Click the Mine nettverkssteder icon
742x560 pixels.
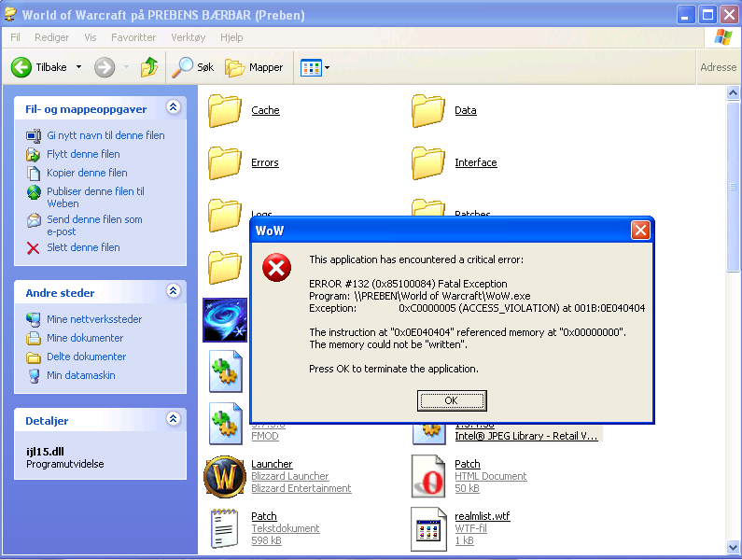[33, 319]
